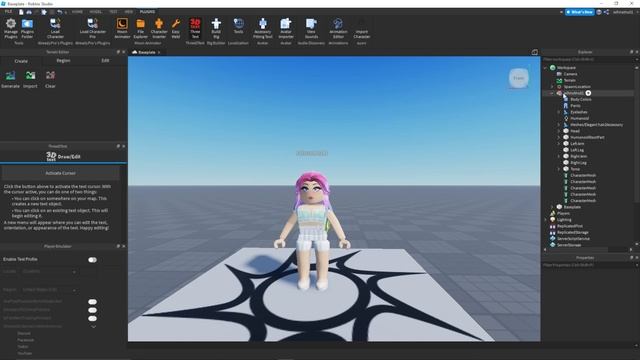The width and height of the screenshot is (640, 360).
Task: Open the Avatar Importer plugin
Action: click(286, 28)
